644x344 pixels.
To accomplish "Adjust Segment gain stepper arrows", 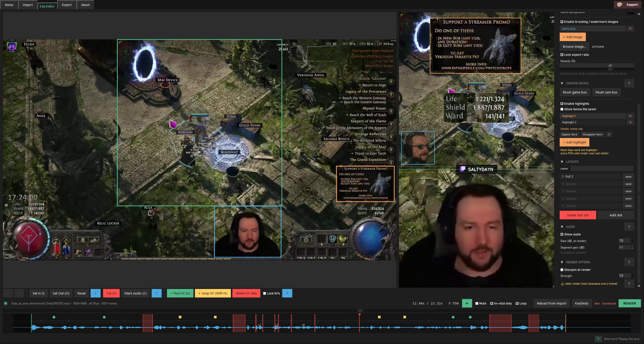I will pyautogui.click(x=632, y=247).
